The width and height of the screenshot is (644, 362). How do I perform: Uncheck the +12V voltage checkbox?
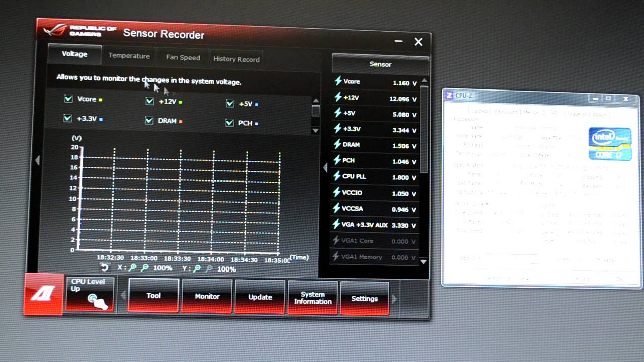pos(149,101)
